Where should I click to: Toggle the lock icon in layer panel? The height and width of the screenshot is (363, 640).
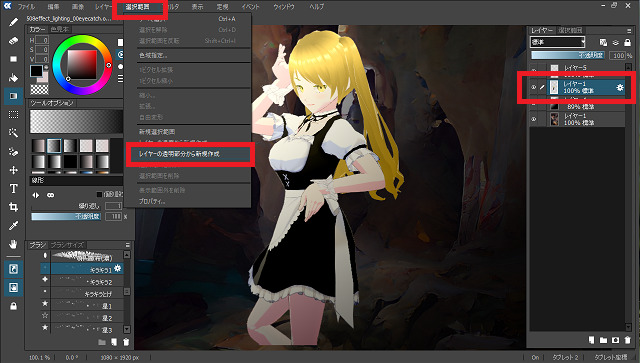point(627,42)
